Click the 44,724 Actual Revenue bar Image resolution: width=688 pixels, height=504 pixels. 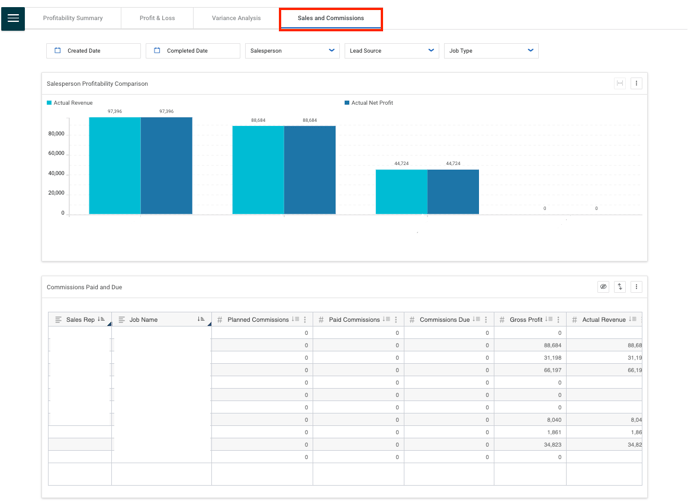click(x=401, y=192)
